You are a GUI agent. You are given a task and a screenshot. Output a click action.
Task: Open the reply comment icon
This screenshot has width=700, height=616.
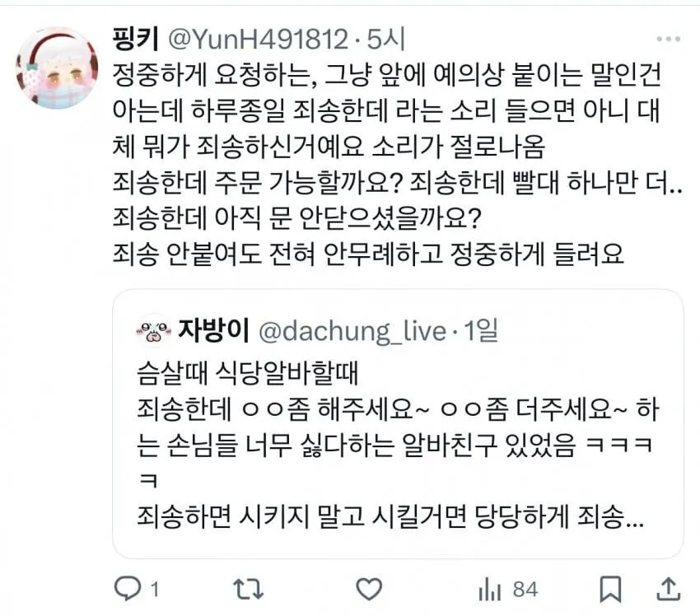[x=128, y=589]
